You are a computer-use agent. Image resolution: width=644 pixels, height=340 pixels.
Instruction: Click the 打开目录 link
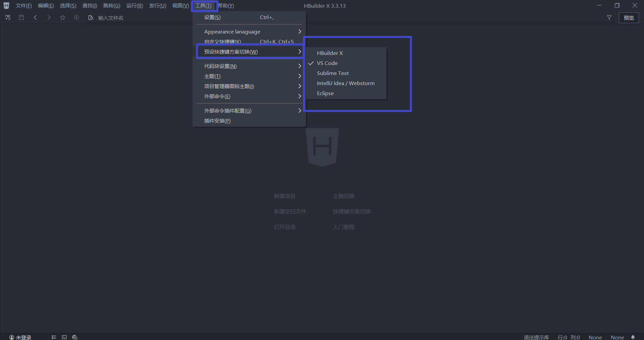pos(284,227)
